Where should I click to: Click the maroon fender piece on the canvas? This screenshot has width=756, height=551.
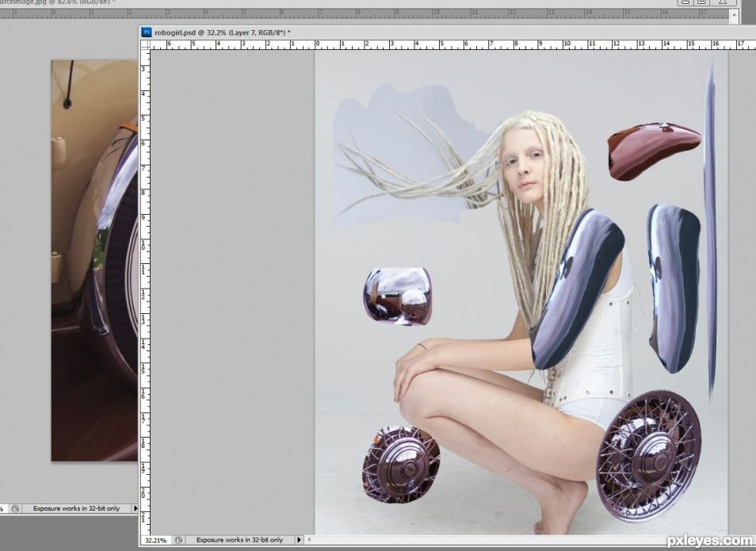coord(654,151)
